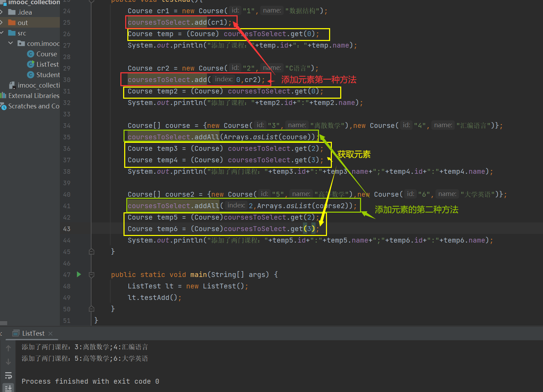This screenshot has height=392, width=543.
Task: Collapse the src folder
Action: [2, 33]
